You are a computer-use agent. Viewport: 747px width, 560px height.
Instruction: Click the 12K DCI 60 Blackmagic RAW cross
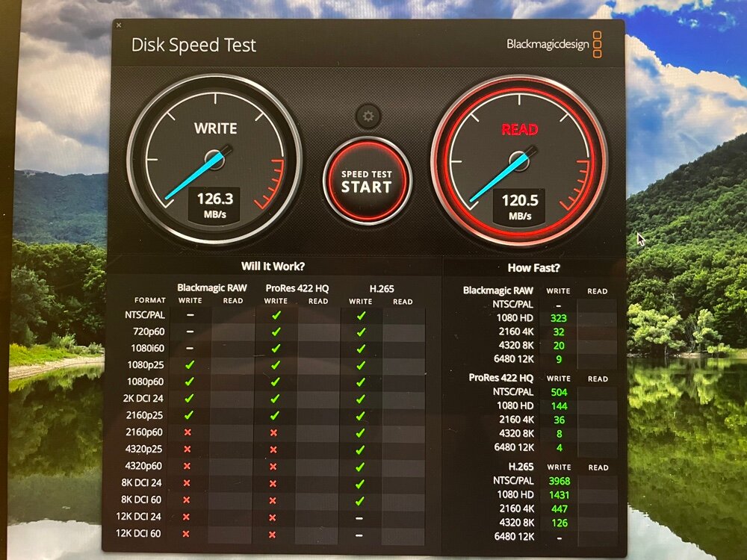point(186,534)
